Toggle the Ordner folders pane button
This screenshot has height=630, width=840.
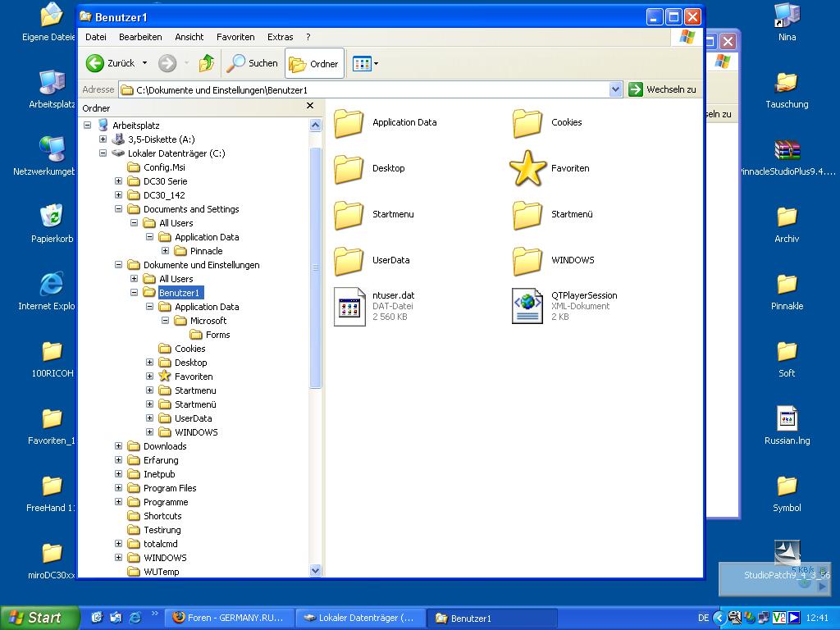[x=314, y=64]
